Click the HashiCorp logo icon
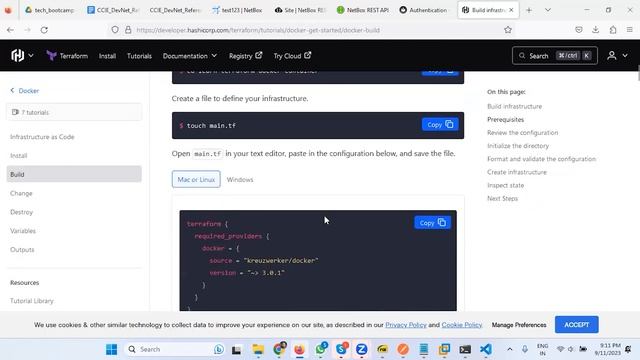 [x=18, y=56]
